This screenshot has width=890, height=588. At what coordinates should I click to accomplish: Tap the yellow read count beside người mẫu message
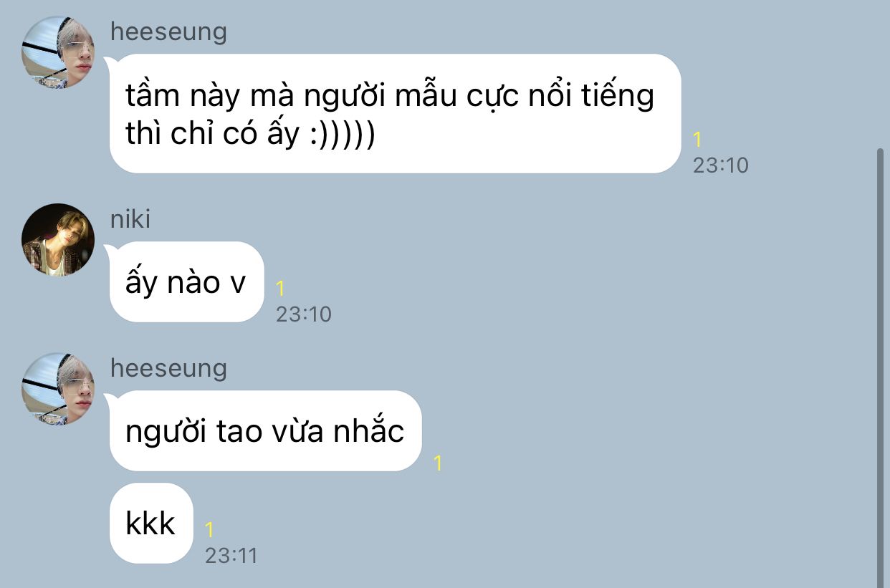pos(698,140)
